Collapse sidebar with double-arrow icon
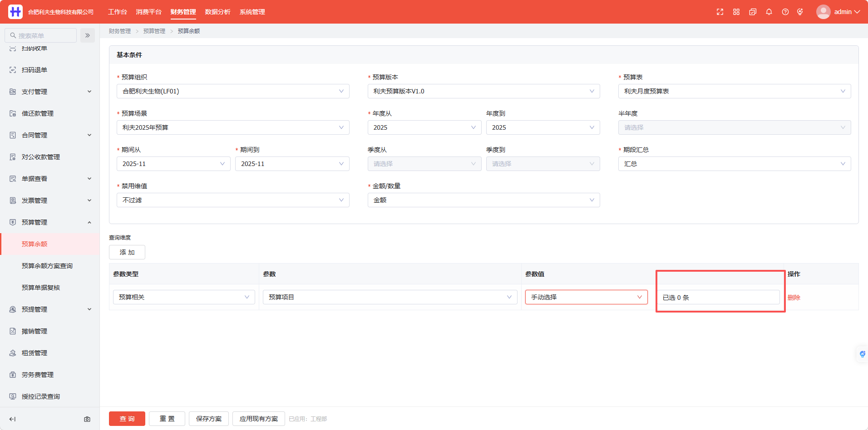868x430 pixels. 88,35
